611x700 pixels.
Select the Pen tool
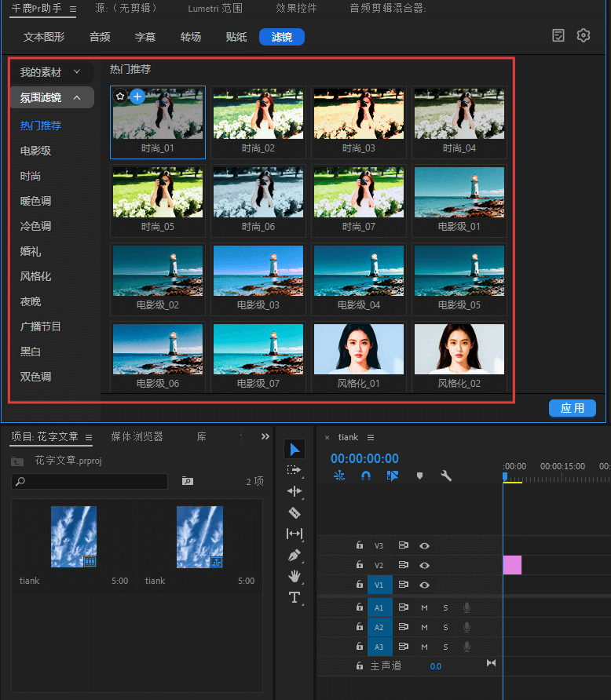[x=295, y=555]
